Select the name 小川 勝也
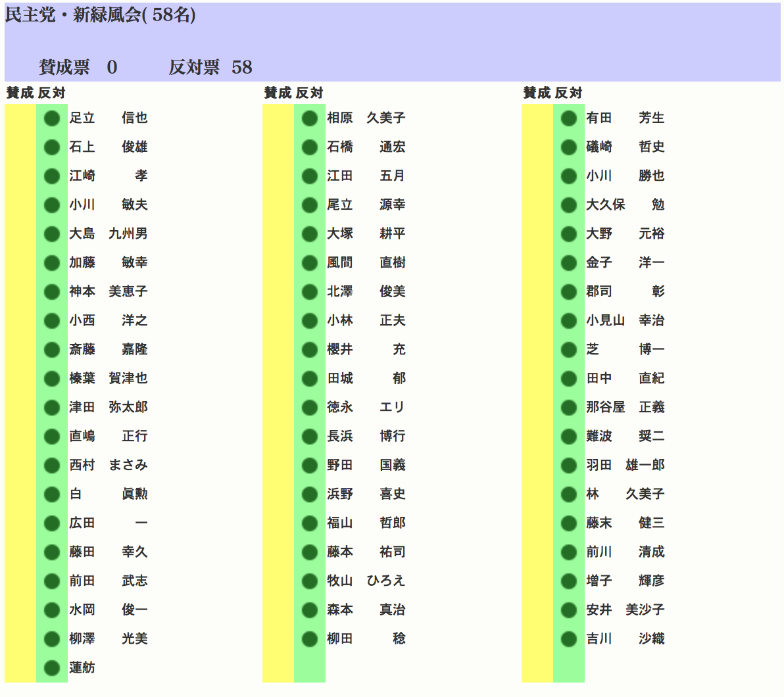This screenshot has width=784, height=697. pos(625,176)
